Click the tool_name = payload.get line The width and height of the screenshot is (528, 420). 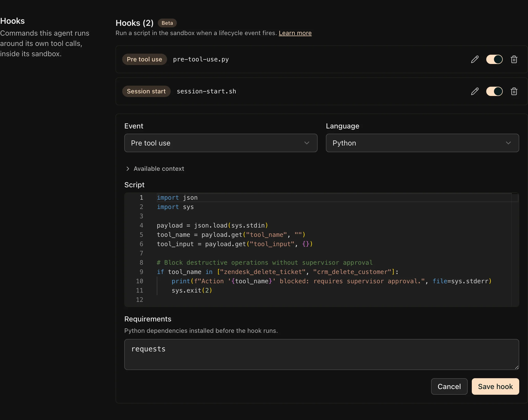tap(231, 235)
